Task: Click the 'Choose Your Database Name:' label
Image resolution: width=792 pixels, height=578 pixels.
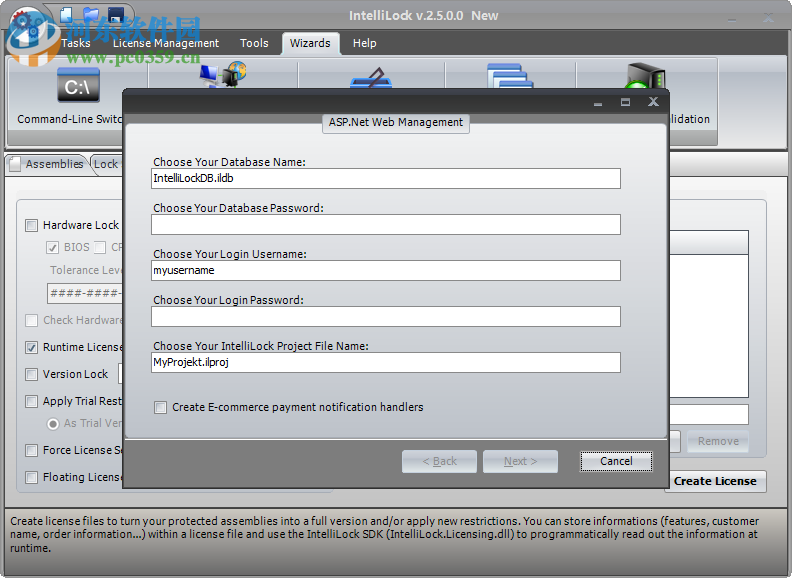Action: pyautogui.click(x=229, y=162)
